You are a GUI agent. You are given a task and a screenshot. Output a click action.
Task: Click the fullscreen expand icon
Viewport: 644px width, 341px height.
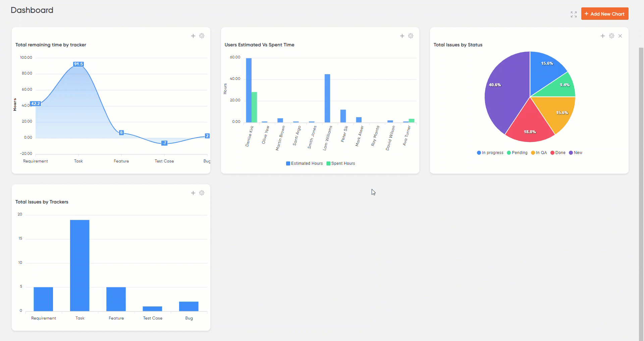point(574,14)
